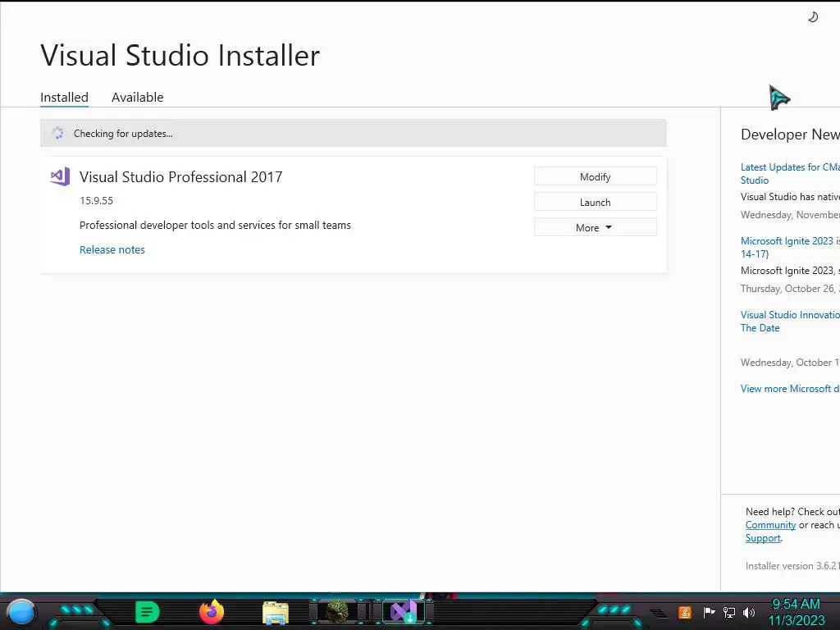Screen dimensions: 840x630
Task: Click the Installer version text
Action: (x=792, y=566)
